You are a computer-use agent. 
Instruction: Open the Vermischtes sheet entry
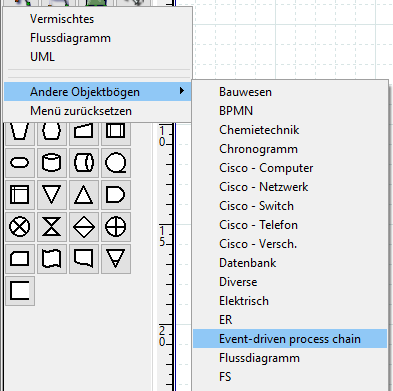point(62,19)
